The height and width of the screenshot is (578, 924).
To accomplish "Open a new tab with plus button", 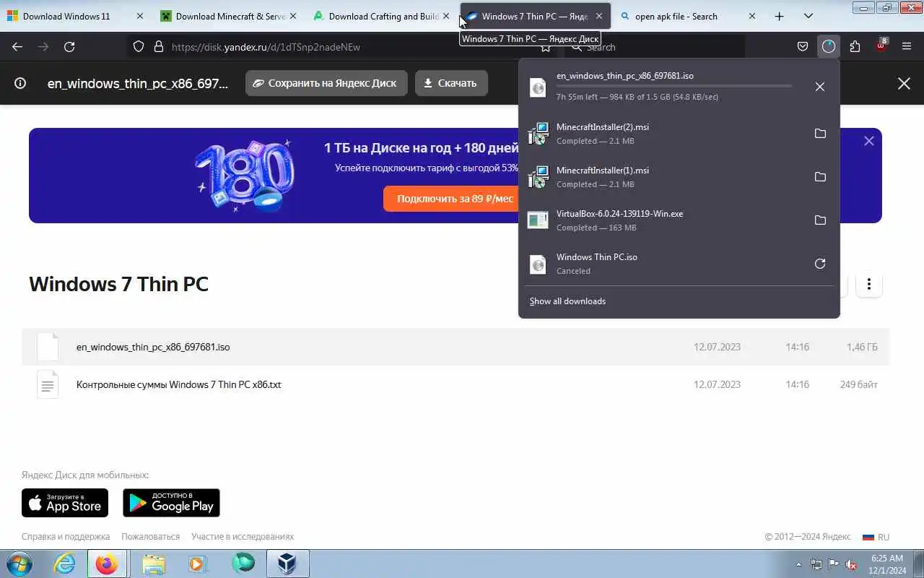I will tap(779, 16).
